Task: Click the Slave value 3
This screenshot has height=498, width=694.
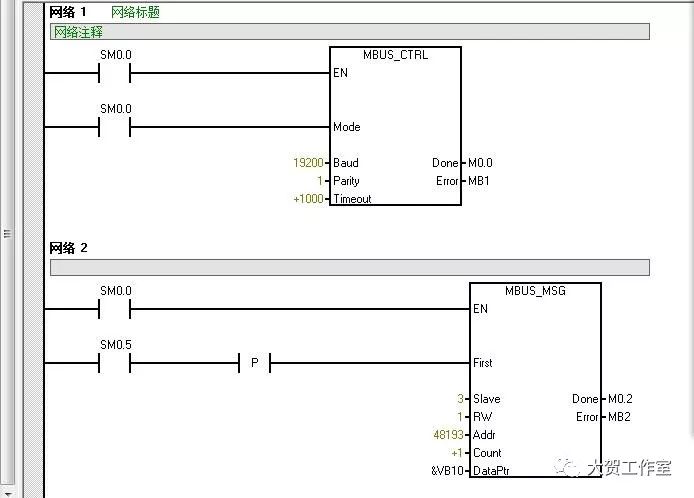Action: (x=460, y=399)
